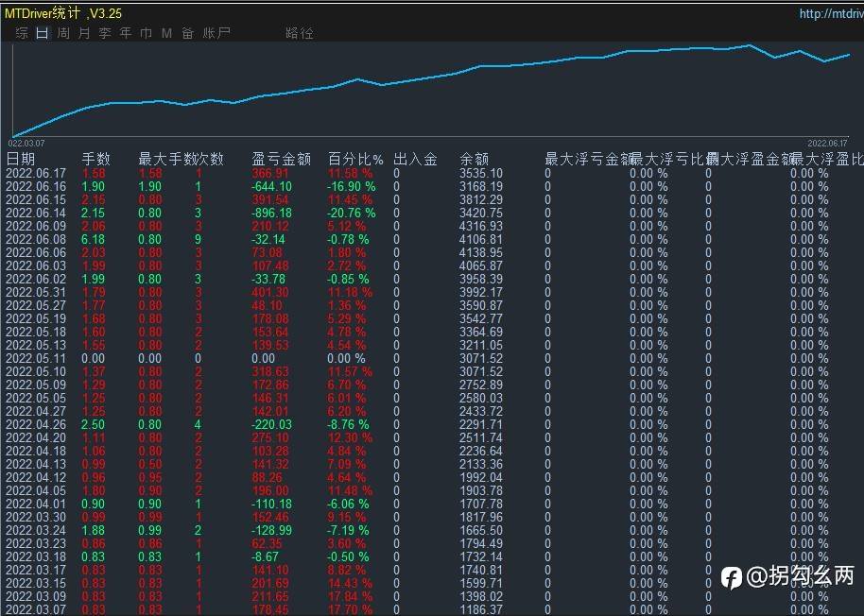Image resolution: width=864 pixels, height=616 pixels.
Task: Click the -220.03 loss amount
Action: pyautogui.click(x=271, y=424)
